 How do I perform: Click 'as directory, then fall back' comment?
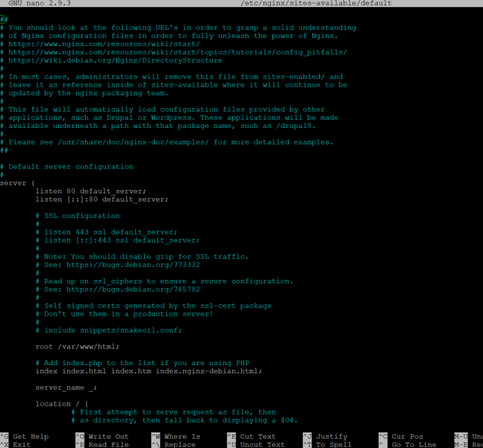coord(184,420)
